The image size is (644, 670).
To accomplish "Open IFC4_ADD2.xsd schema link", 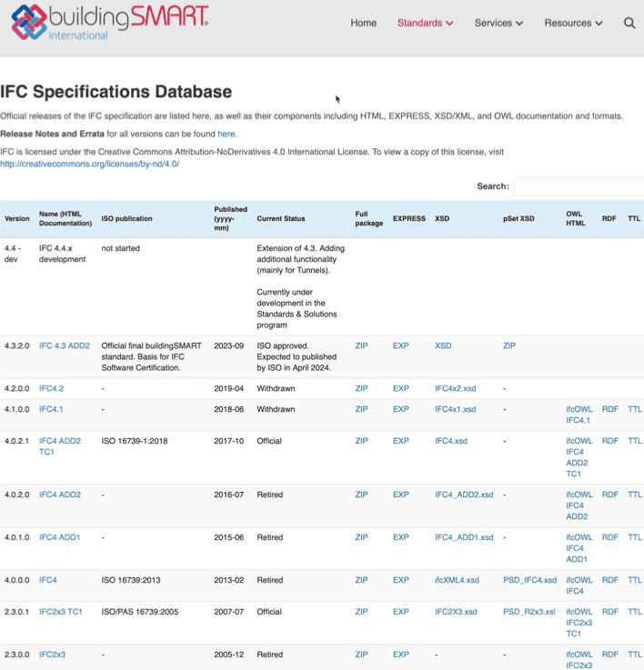I will click(x=464, y=495).
